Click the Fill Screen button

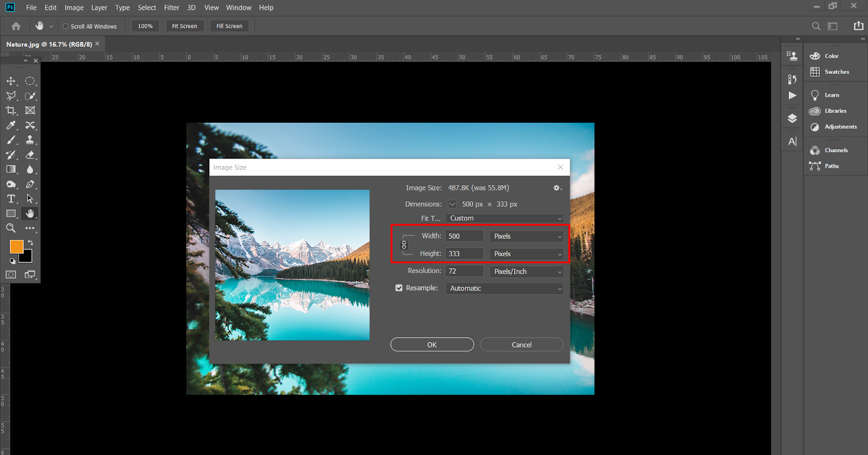[x=229, y=26]
